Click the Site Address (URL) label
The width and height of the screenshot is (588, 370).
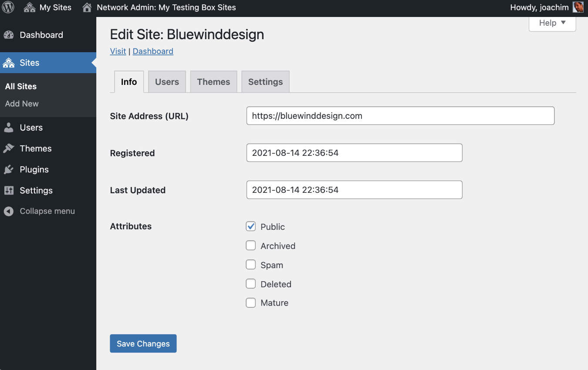pyautogui.click(x=149, y=116)
